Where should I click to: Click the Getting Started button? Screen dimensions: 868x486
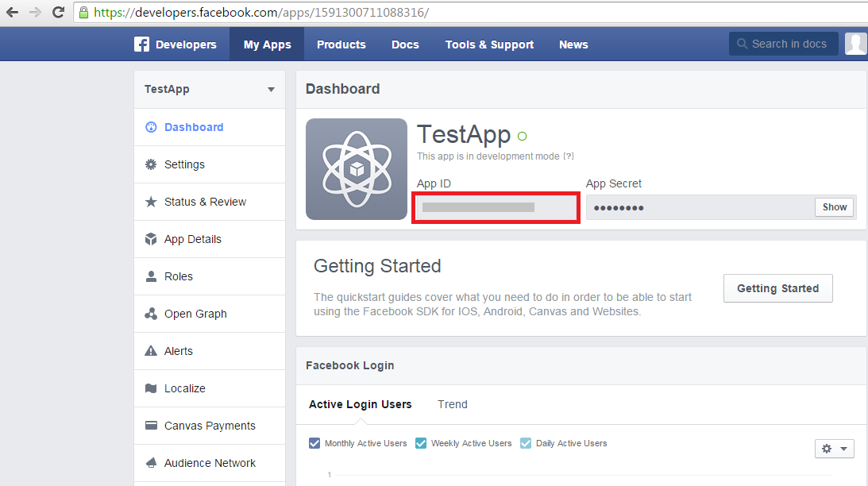[x=777, y=288]
